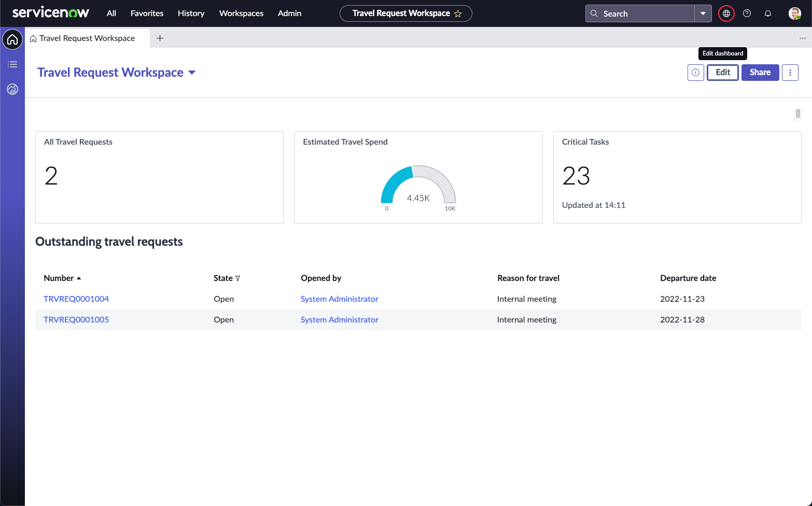Viewport: 812px width, 506px height.
Task: Favorite the workspace with star icon
Action: 458,14
